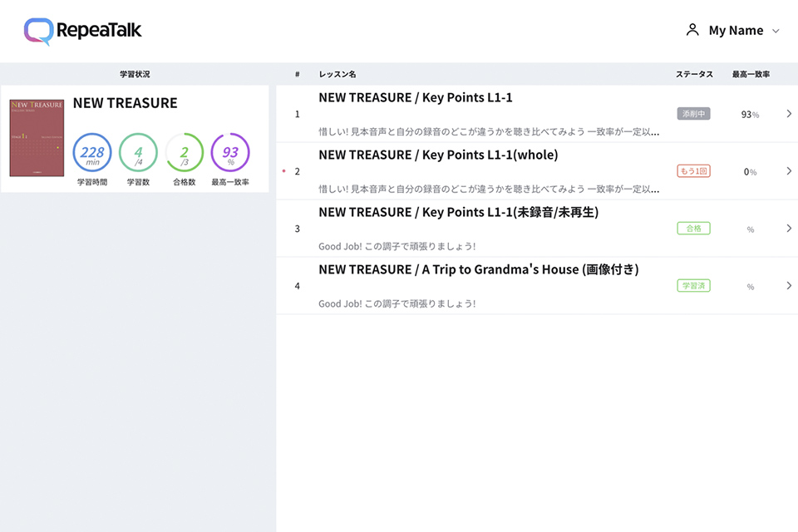The image size is (798, 532).
Task: Click the 最高一致率 label under 93% circle
Action: tap(230, 182)
